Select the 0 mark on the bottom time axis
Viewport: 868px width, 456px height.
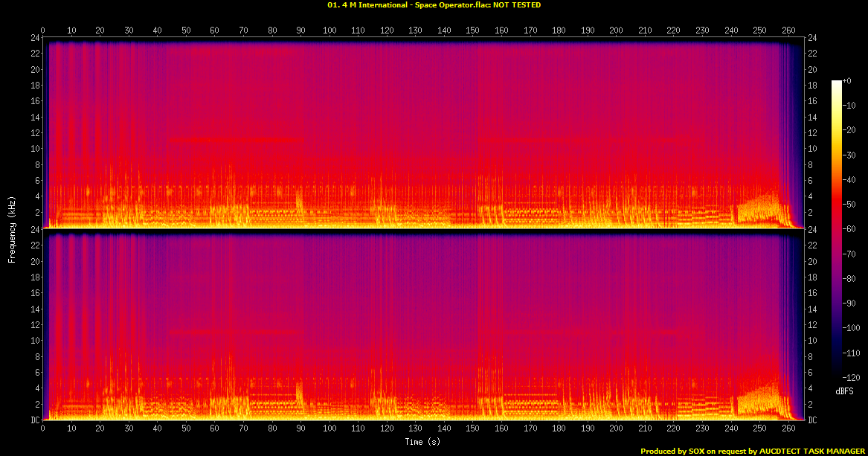click(x=43, y=428)
